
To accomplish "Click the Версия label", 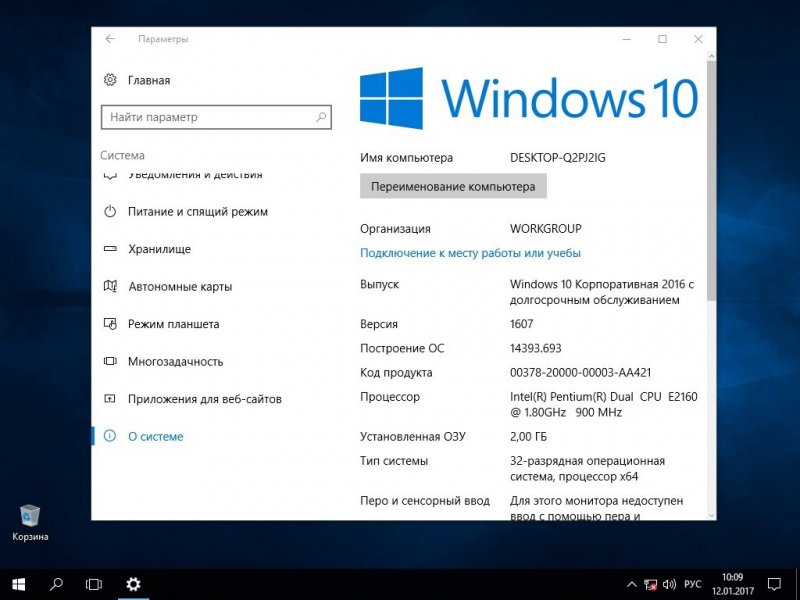I will (x=379, y=324).
